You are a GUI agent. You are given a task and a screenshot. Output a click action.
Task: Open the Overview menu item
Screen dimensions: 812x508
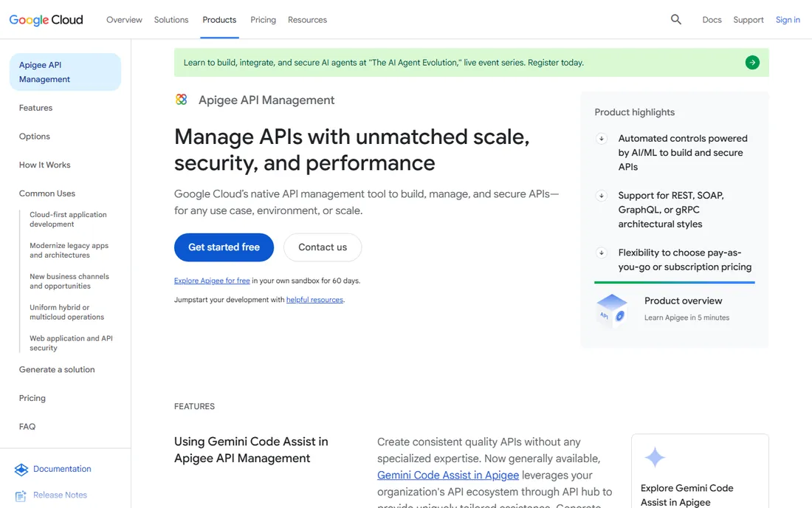tap(124, 20)
